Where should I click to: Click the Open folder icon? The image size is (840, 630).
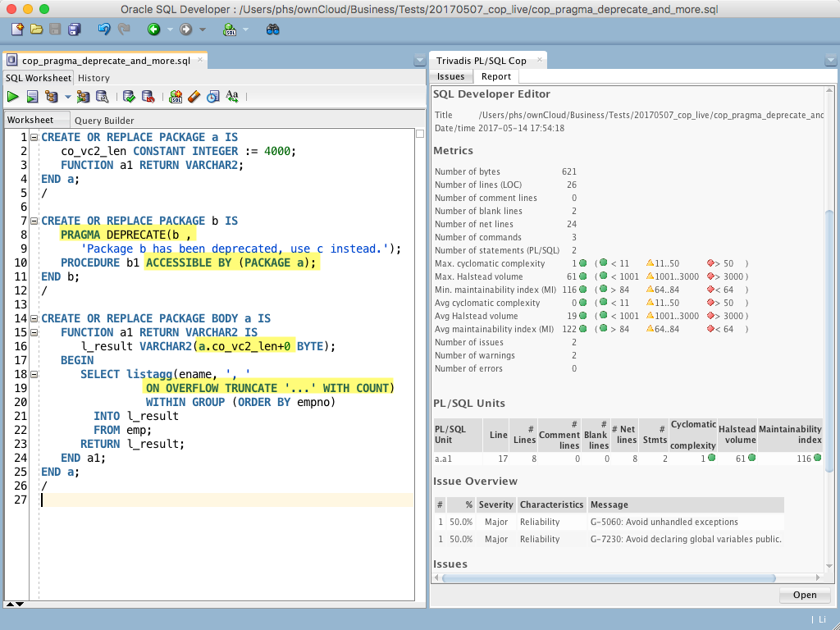coord(36,30)
